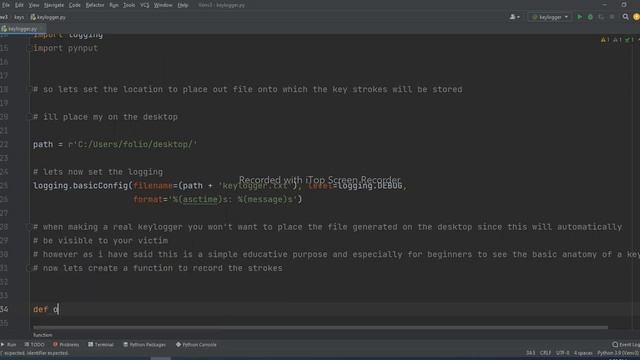Open the Python Packages tool window
This screenshot has height=360, width=640.
click(x=144, y=344)
